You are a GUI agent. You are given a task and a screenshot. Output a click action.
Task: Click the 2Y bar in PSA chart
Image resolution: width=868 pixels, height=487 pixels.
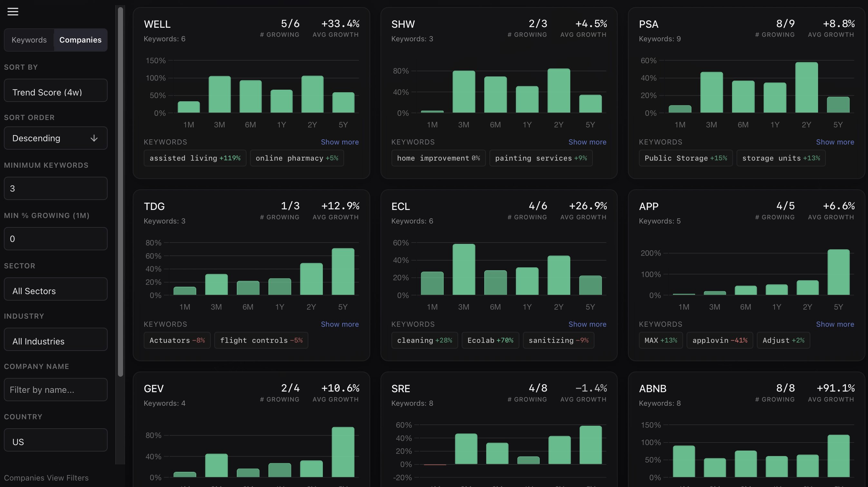pyautogui.click(x=806, y=87)
